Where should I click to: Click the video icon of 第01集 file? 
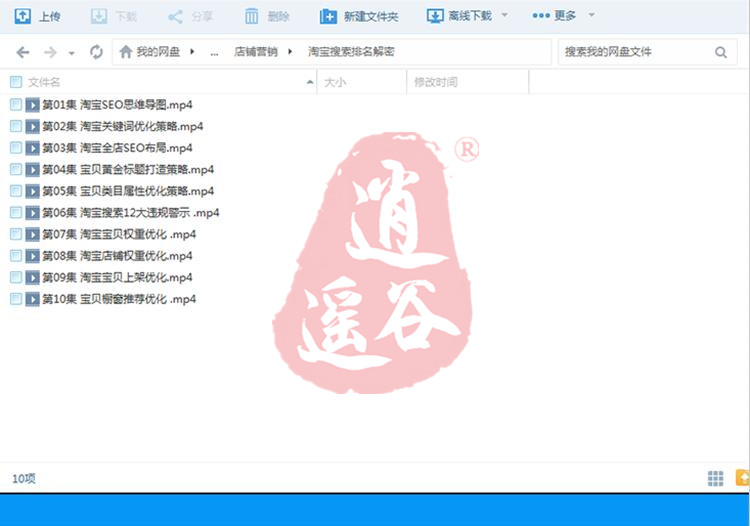point(33,105)
